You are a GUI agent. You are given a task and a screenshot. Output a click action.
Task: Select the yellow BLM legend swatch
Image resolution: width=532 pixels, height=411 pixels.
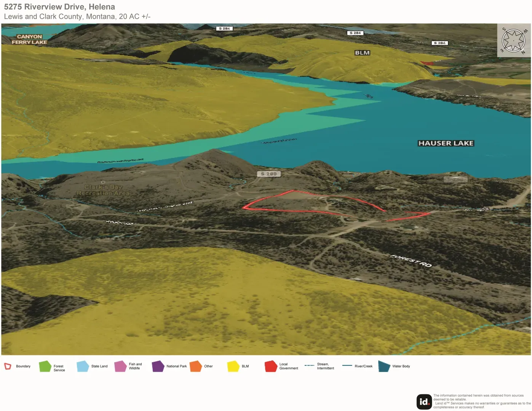point(233,366)
